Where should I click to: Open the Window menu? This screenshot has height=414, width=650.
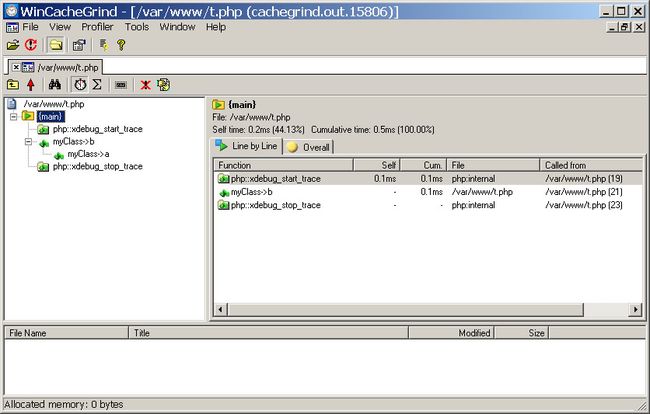click(x=177, y=27)
